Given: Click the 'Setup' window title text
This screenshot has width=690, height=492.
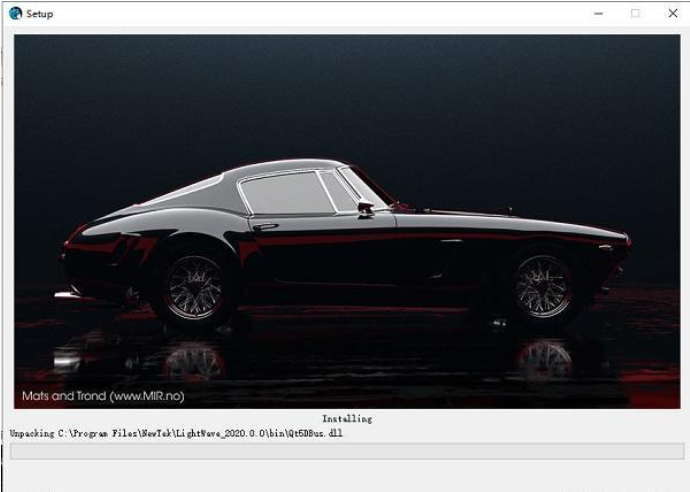Looking at the screenshot, I should [40, 14].
